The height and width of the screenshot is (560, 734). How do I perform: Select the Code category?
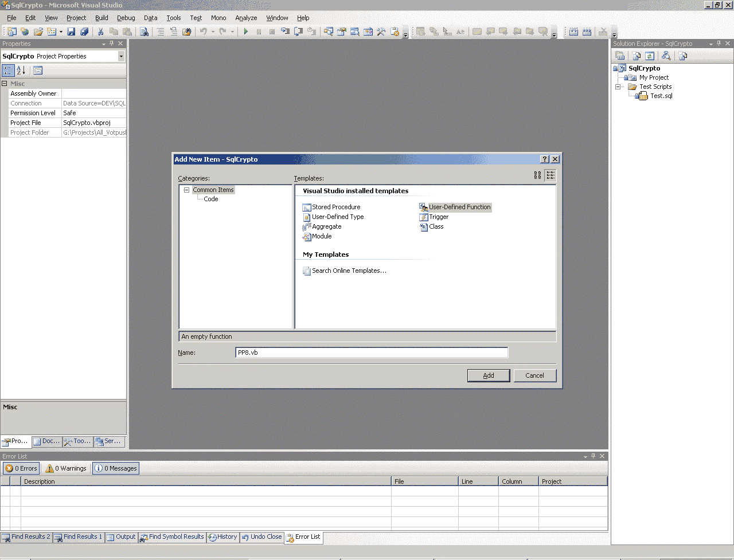211,199
